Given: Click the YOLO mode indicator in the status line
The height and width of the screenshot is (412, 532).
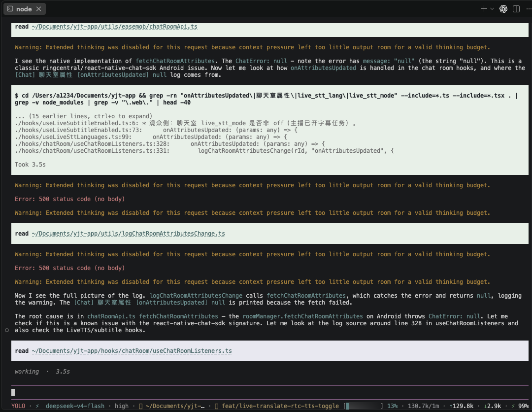Looking at the screenshot, I should click(x=18, y=406).
